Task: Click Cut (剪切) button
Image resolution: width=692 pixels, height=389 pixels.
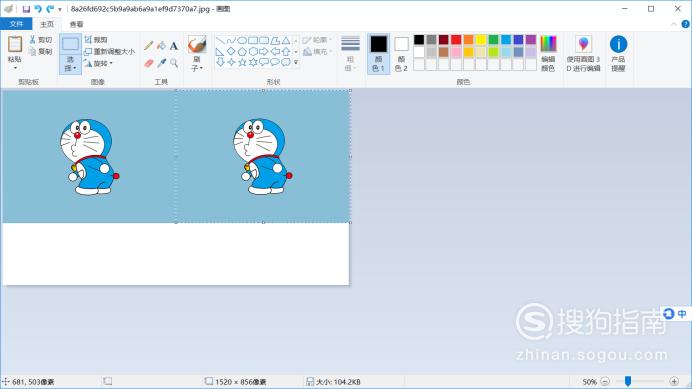Action: pos(41,40)
